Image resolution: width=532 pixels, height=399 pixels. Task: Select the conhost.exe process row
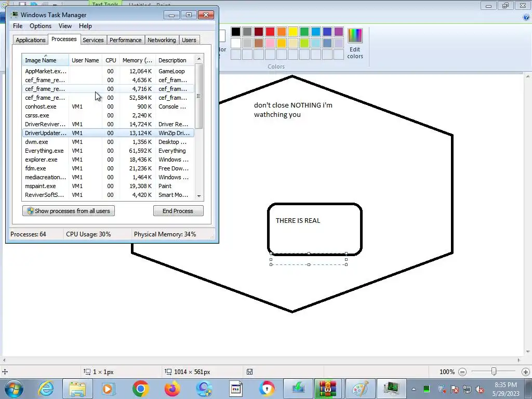tap(108, 107)
